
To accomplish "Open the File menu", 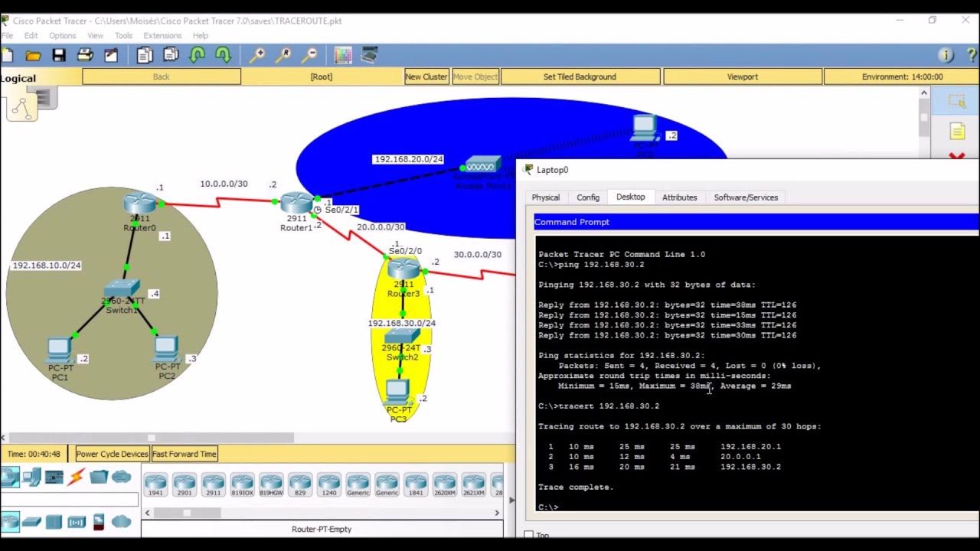I will click(x=8, y=35).
